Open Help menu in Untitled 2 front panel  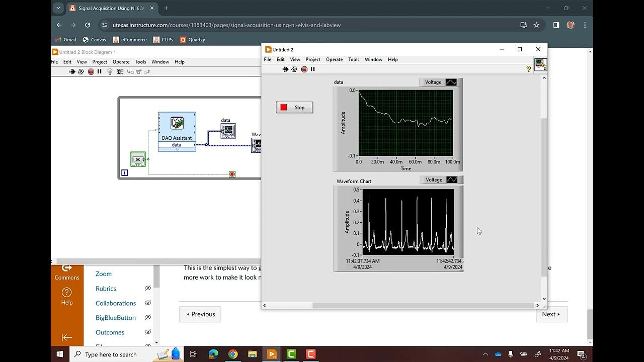393,59
